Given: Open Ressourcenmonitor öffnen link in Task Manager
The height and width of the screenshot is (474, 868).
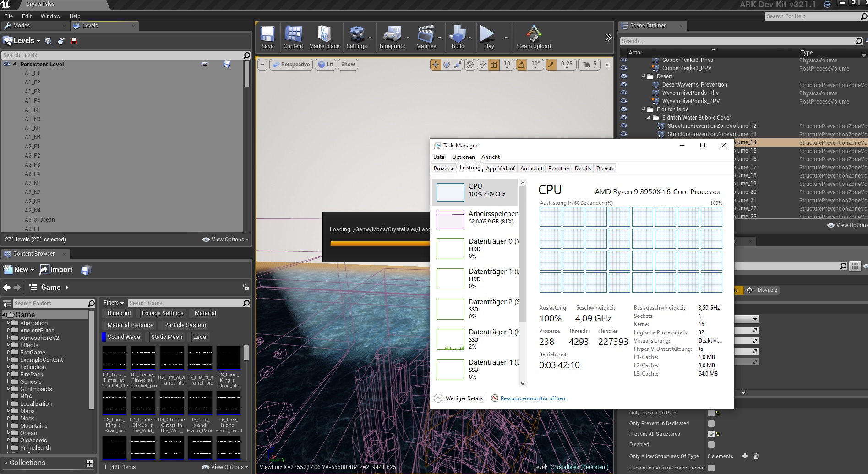Looking at the screenshot, I should click(533, 398).
